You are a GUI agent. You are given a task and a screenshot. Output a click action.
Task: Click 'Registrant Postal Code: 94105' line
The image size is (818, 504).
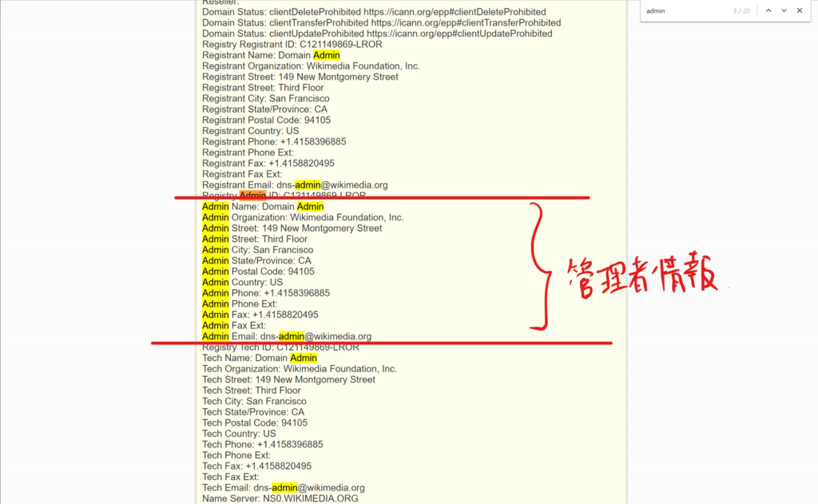[x=266, y=120]
